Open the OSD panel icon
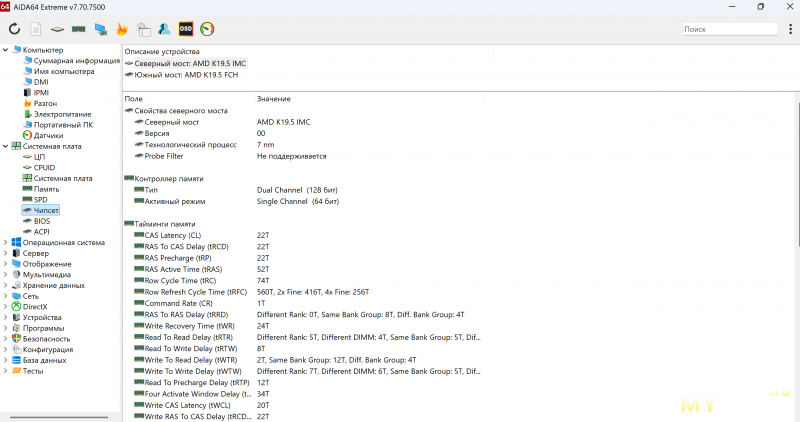Image resolution: width=800 pixels, height=422 pixels. pyautogui.click(x=186, y=29)
